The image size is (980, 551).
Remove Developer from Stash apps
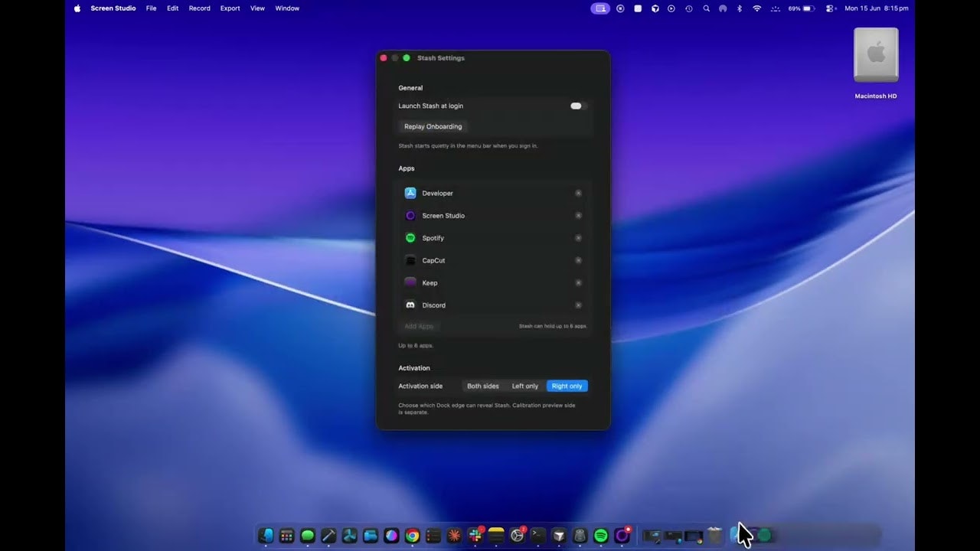tap(578, 194)
